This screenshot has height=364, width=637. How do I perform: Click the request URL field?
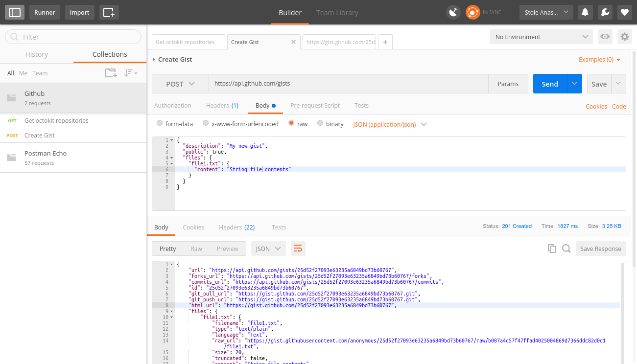pyautogui.click(x=349, y=84)
